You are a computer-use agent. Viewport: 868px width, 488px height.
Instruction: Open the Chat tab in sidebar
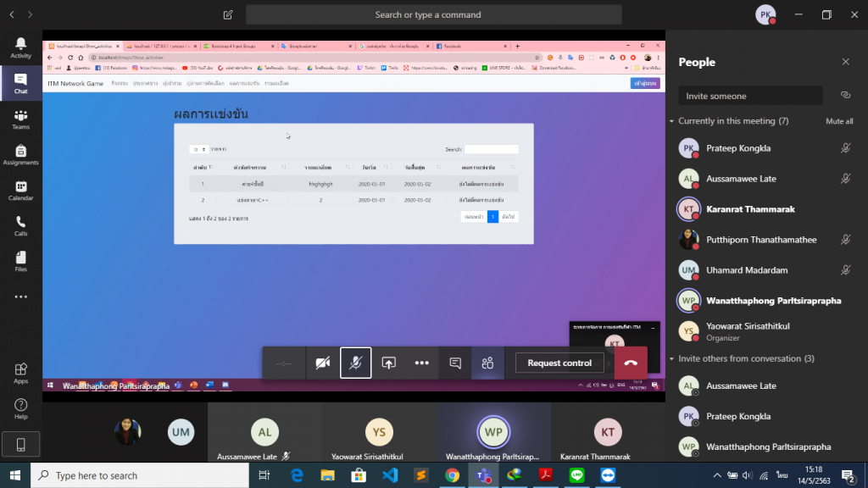[x=20, y=83]
